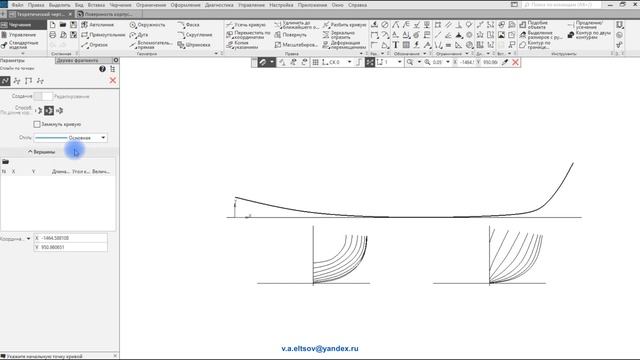
Task: Select the Автолиния tool
Action: [98, 25]
